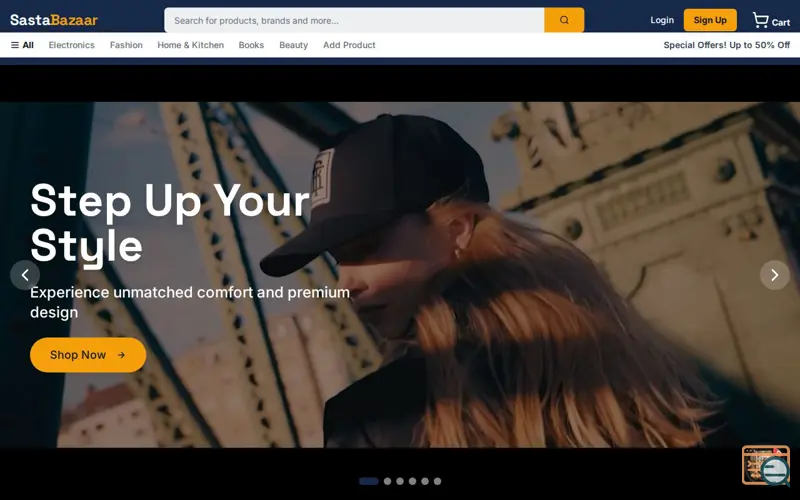Open the Beauty category

[293, 45]
